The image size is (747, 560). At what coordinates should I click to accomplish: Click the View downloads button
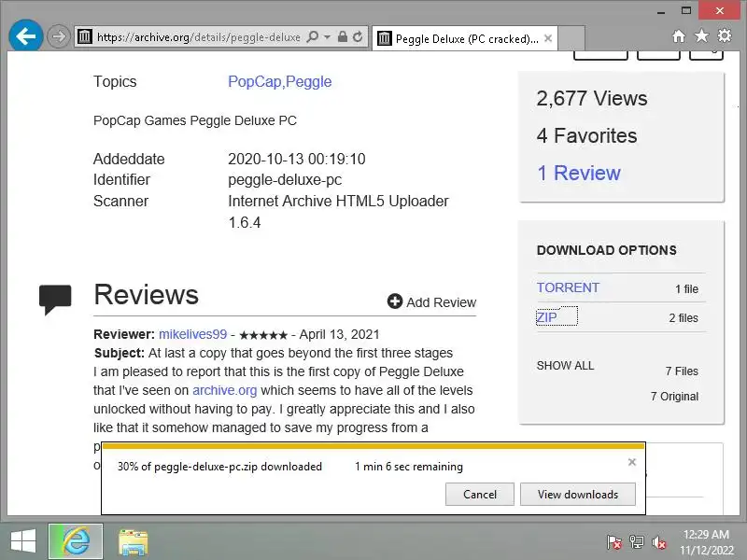click(578, 495)
